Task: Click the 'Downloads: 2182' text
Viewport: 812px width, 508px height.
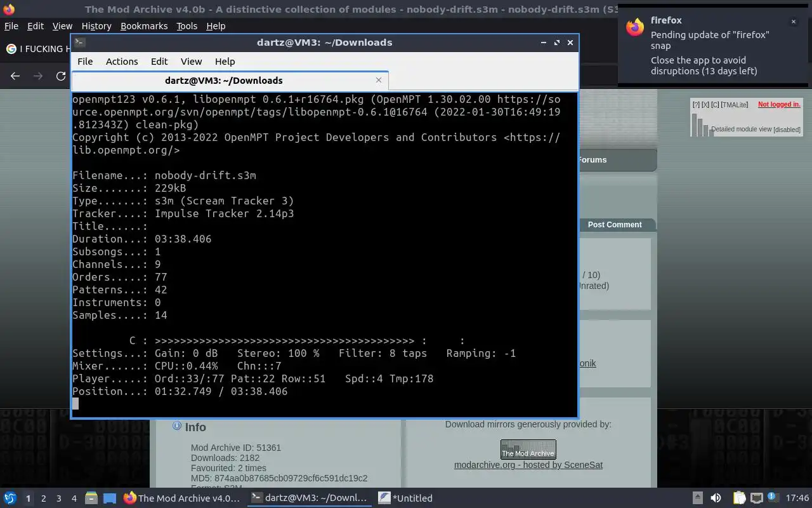Action: 225,458
